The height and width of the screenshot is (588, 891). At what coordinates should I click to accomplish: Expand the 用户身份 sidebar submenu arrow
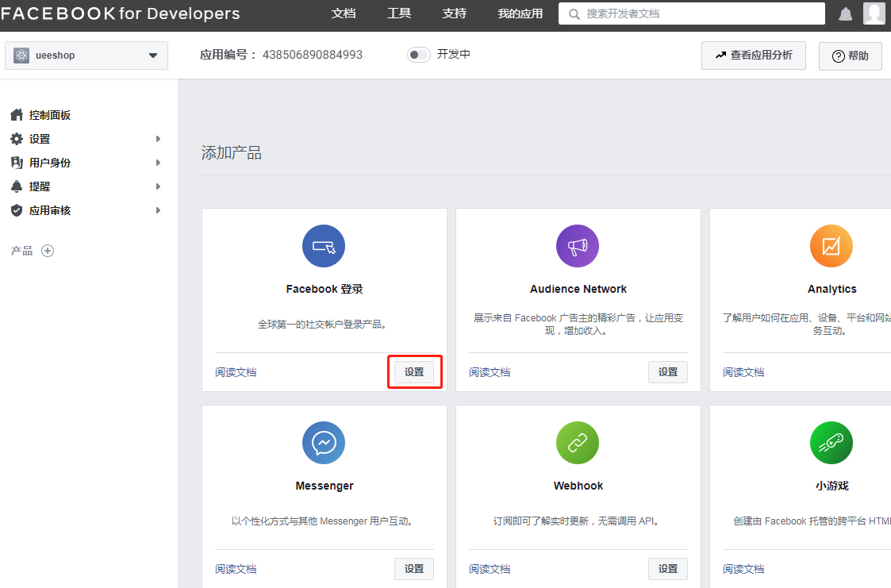coord(158,163)
